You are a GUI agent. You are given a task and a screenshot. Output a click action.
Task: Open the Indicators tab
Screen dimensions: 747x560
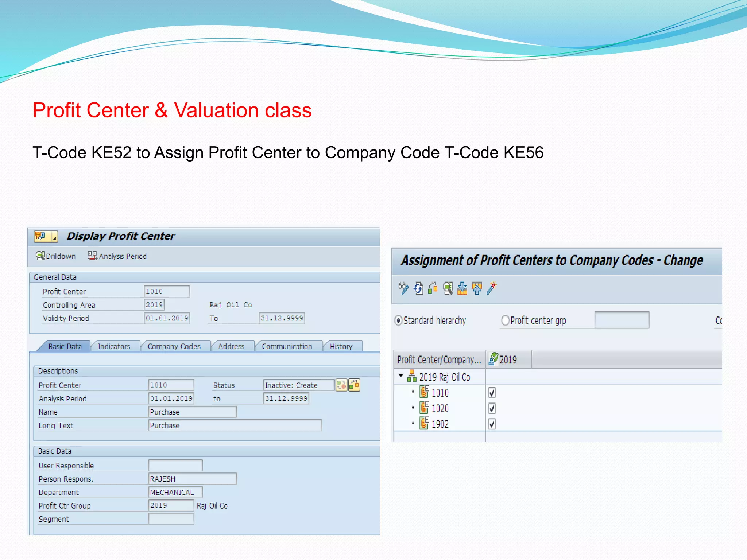click(114, 346)
